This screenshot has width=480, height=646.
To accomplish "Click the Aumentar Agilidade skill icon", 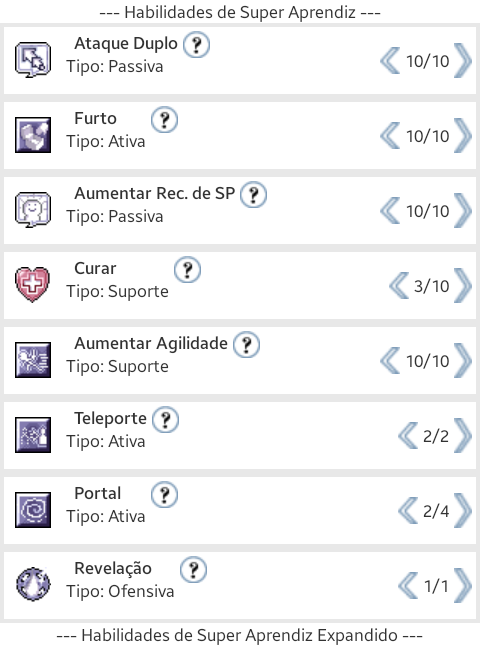I will (33, 360).
